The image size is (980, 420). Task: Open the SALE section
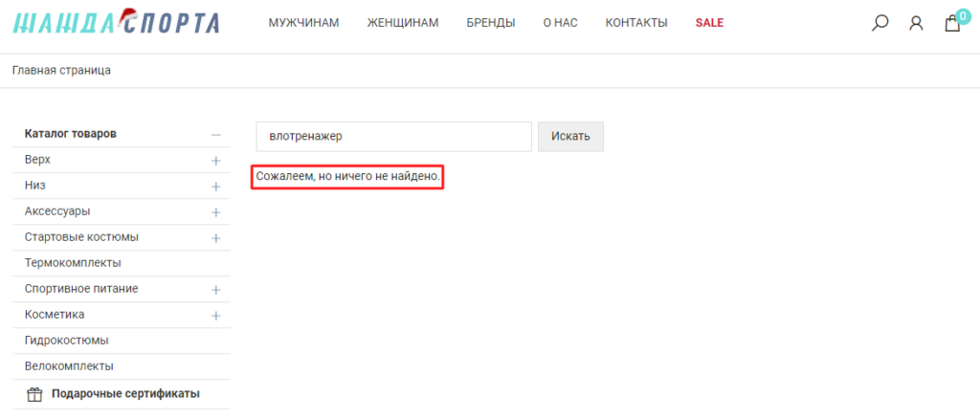(709, 23)
